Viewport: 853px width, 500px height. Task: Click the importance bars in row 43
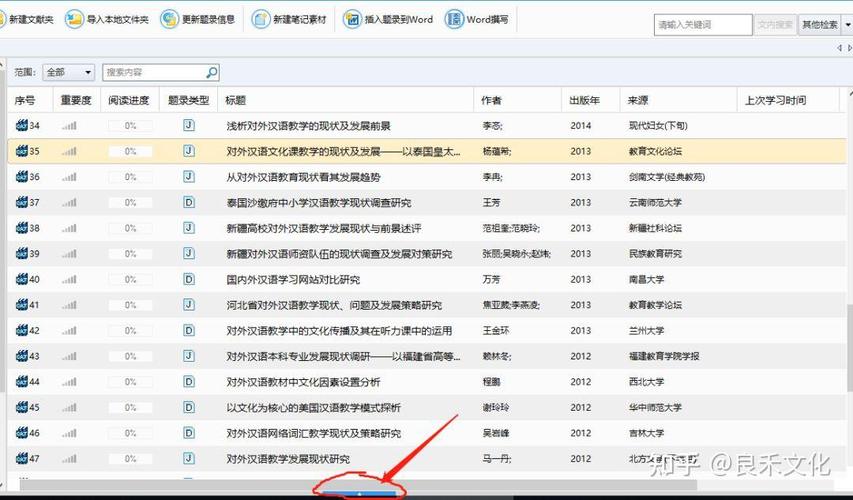[70, 356]
